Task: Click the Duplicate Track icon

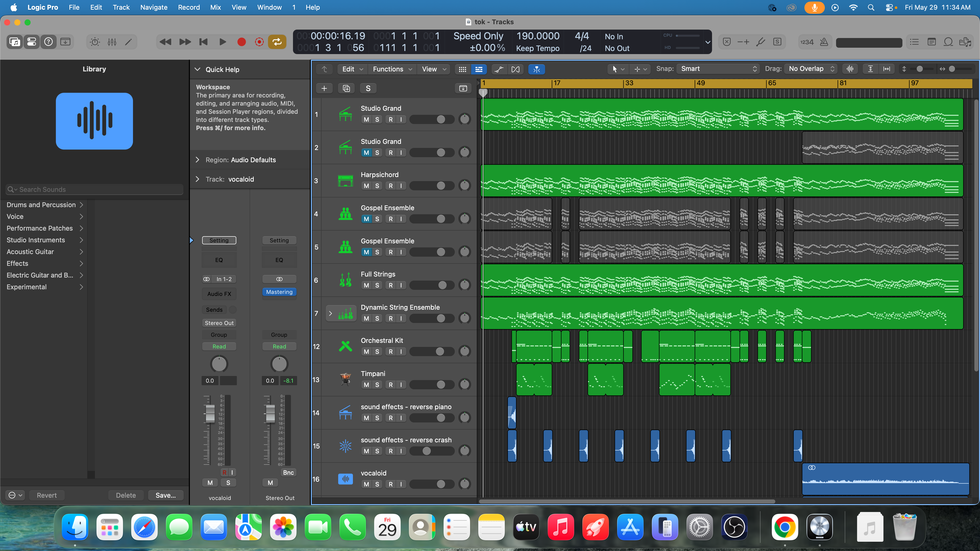Action: [346, 88]
